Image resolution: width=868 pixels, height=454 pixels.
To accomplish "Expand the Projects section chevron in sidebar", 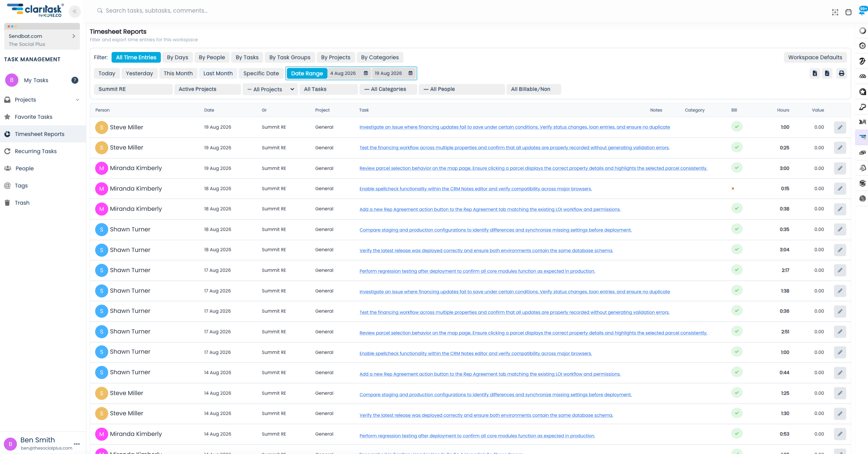I will [77, 100].
